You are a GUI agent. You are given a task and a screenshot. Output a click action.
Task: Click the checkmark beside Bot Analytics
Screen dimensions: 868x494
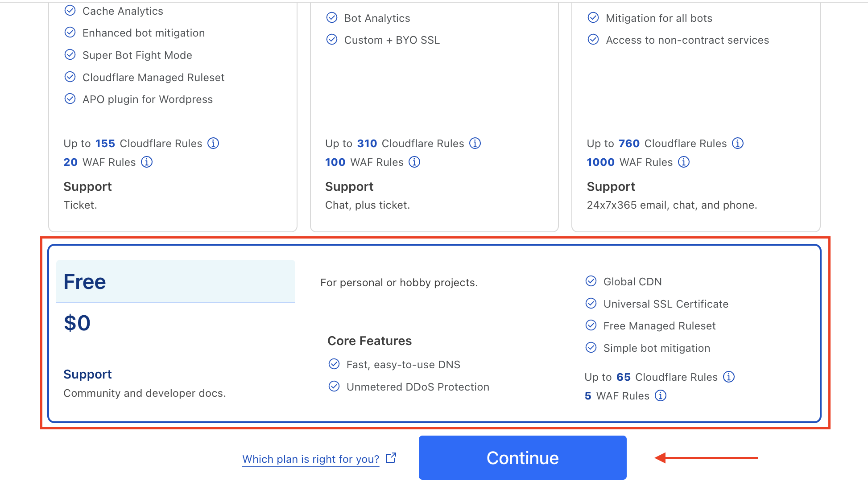pos(332,17)
